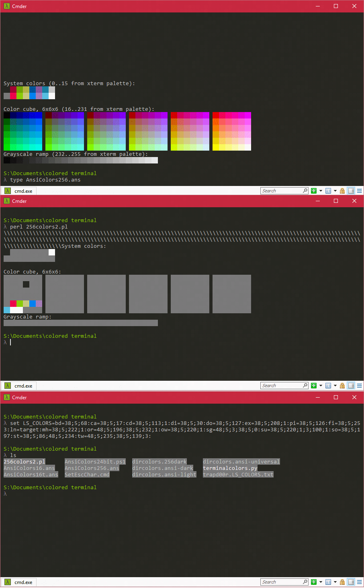Toggle the highlighted scroll-buffer icon in the middle window
The image size is (364, 588).
coord(351,385)
